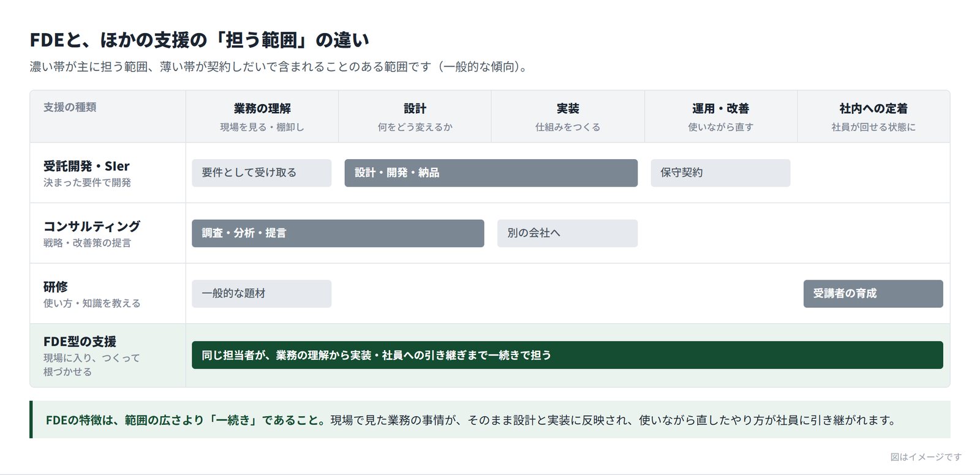Click the "調査・分析・提言" bar
This screenshot has height=475, width=980.
pos(338,233)
